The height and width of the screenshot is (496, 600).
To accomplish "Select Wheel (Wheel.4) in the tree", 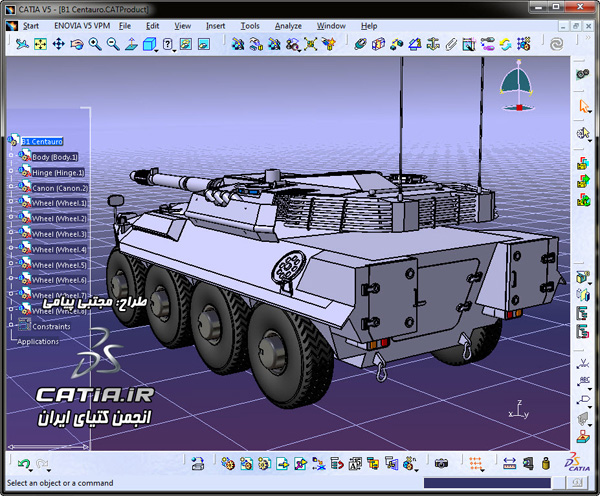I will click(x=59, y=250).
